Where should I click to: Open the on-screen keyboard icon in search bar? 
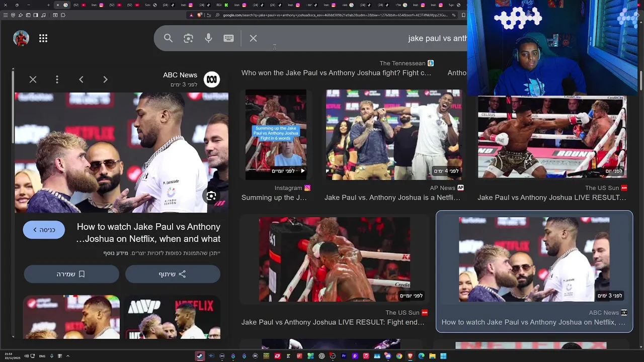tap(228, 38)
